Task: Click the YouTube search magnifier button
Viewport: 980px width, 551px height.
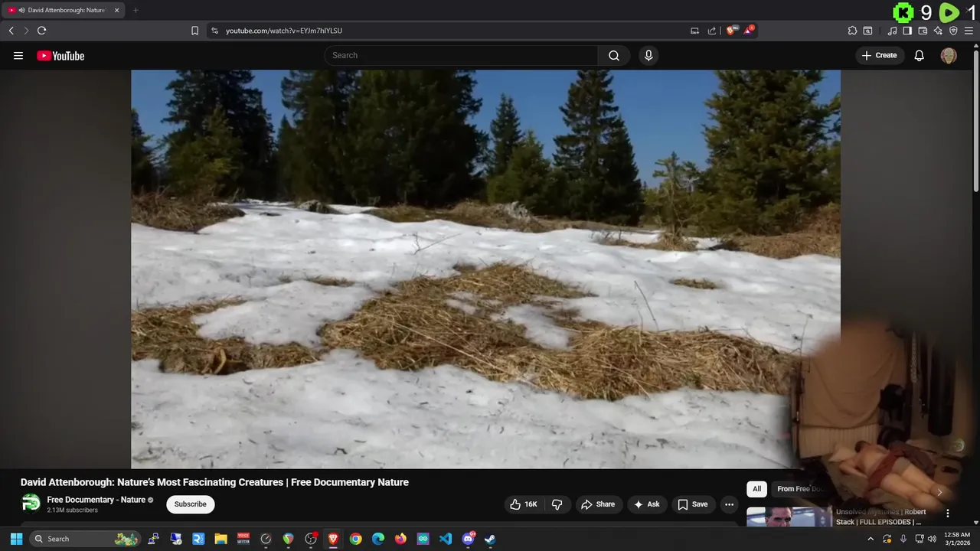Action: click(614, 55)
